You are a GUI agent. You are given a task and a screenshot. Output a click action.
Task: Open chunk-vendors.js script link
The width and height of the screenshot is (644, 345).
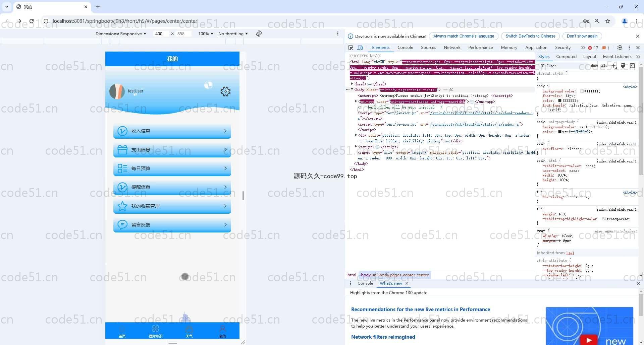coord(481,113)
